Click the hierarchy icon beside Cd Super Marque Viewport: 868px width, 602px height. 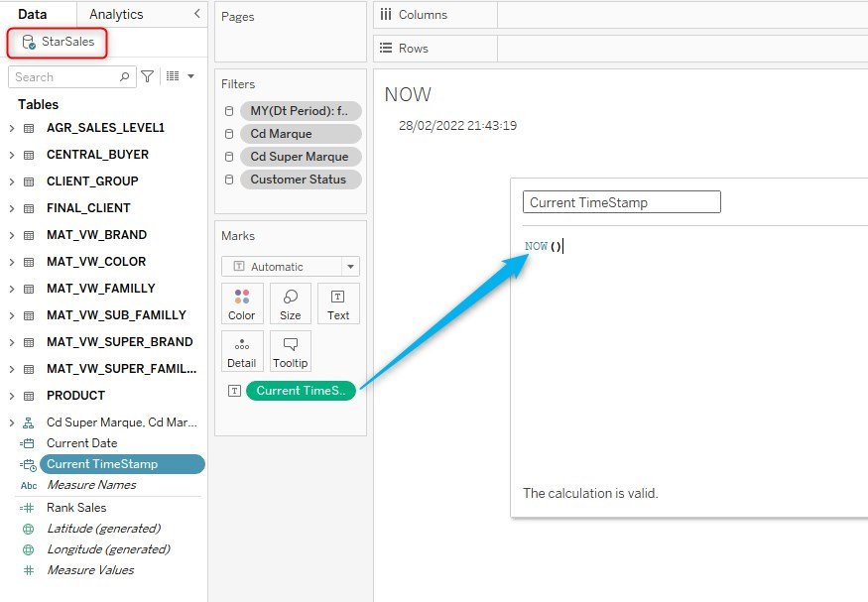point(28,423)
